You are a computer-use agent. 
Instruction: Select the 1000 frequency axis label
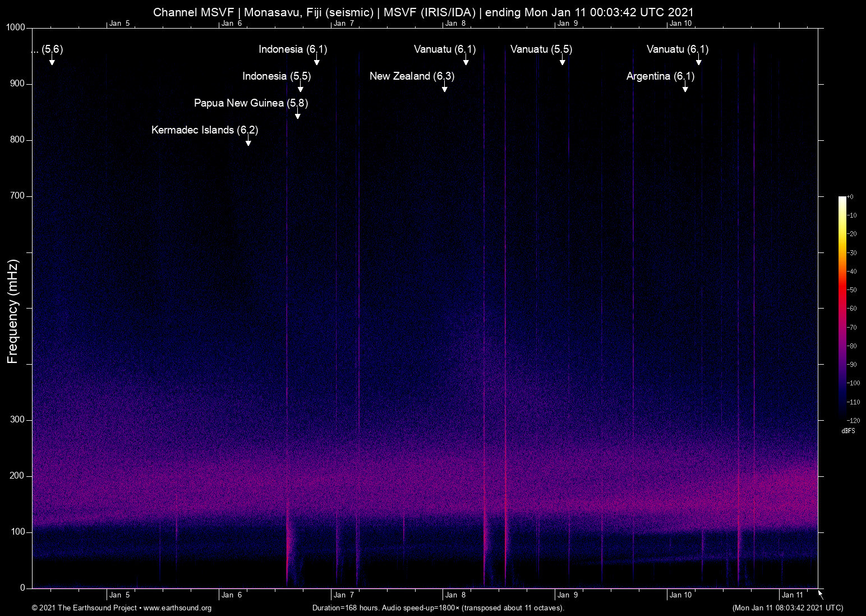click(x=16, y=27)
